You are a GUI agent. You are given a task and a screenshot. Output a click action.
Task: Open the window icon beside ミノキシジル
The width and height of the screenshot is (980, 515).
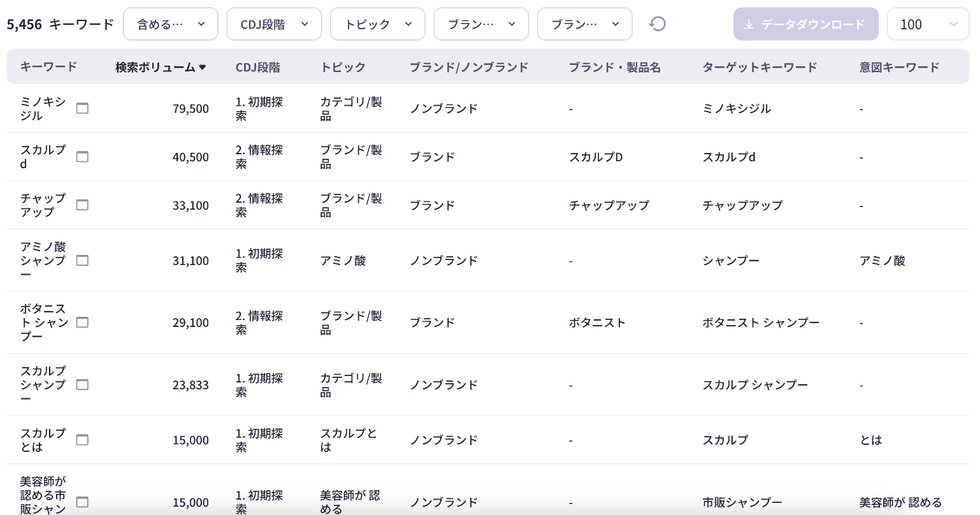pyautogui.click(x=82, y=108)
